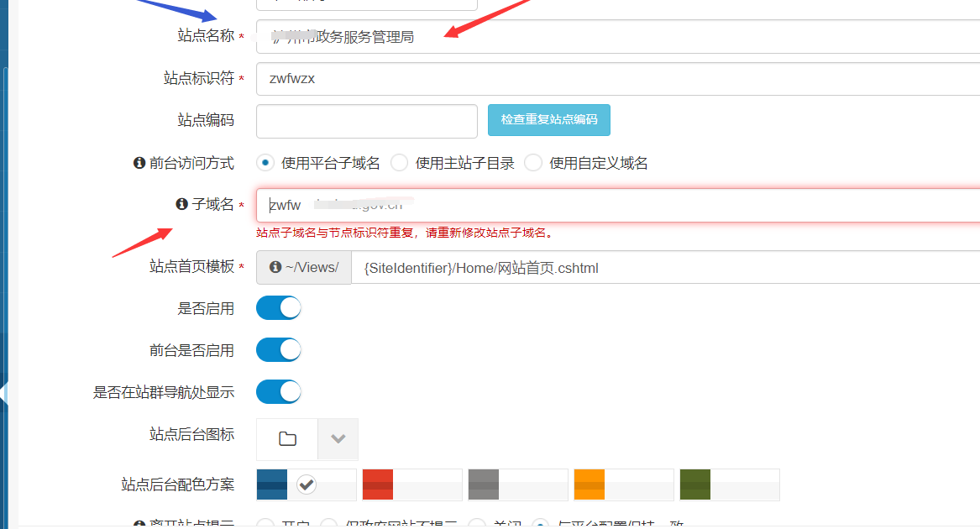Click the 站点标识符 input containing zwfwzx
Screen dimensions: 980x529
617,79
